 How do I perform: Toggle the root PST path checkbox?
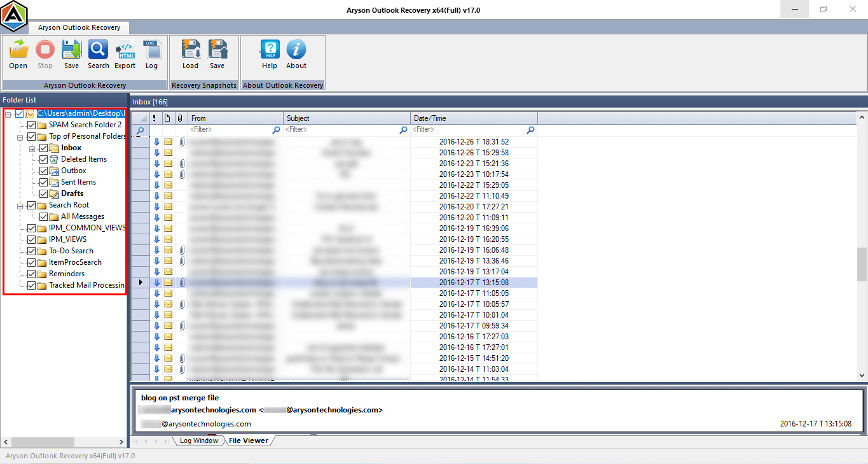[x=19, y=113]
